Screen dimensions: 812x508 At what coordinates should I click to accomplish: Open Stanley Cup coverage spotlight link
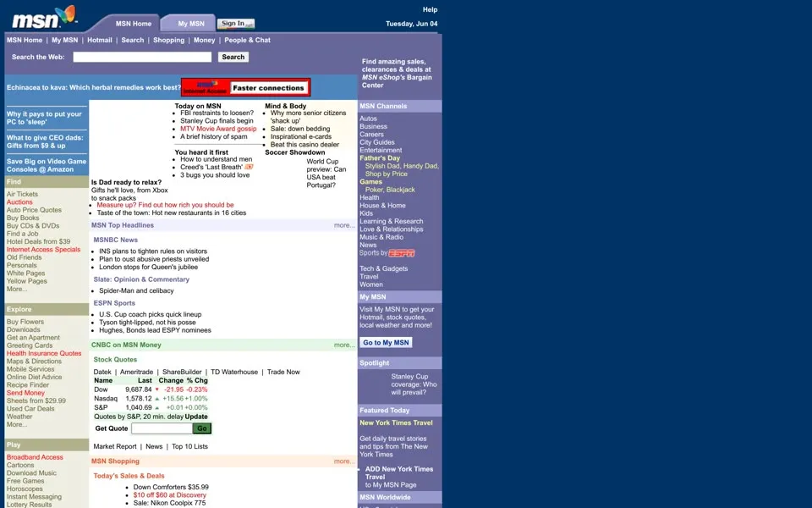coord(414,384)
